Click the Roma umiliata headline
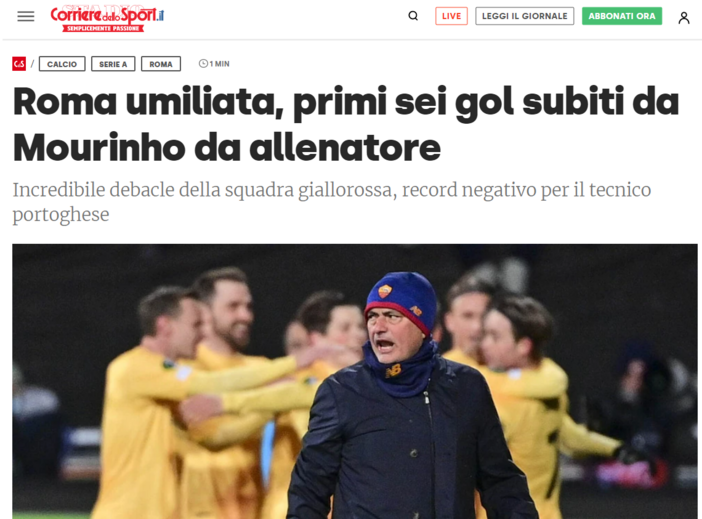 (346, 124)
